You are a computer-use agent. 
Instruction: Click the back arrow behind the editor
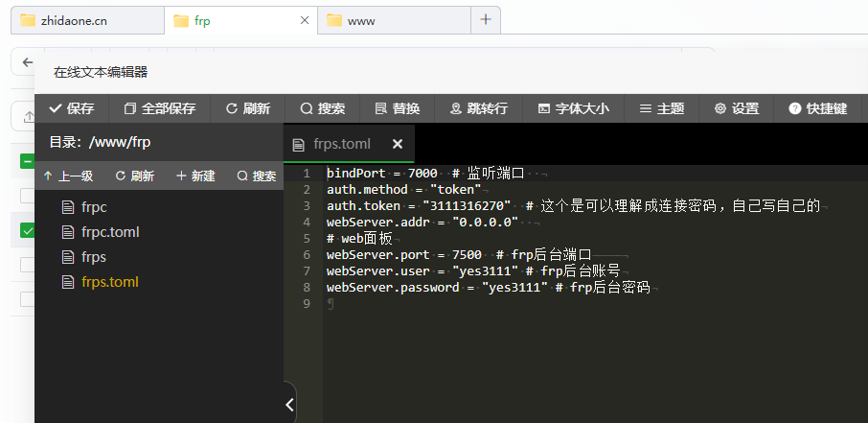click(x=28, y=62)
